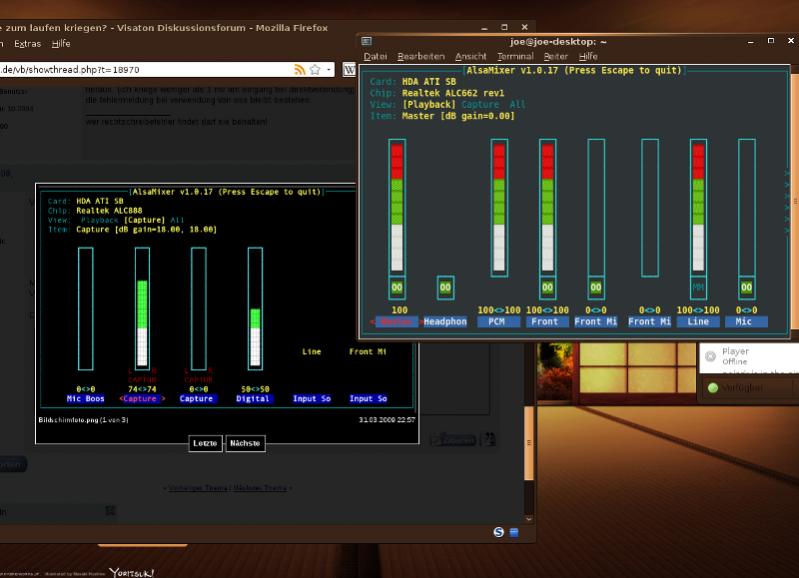Screen dimensions: 799x578
Task: Toggle mute box under Mic channel
Action: point(747,287)
